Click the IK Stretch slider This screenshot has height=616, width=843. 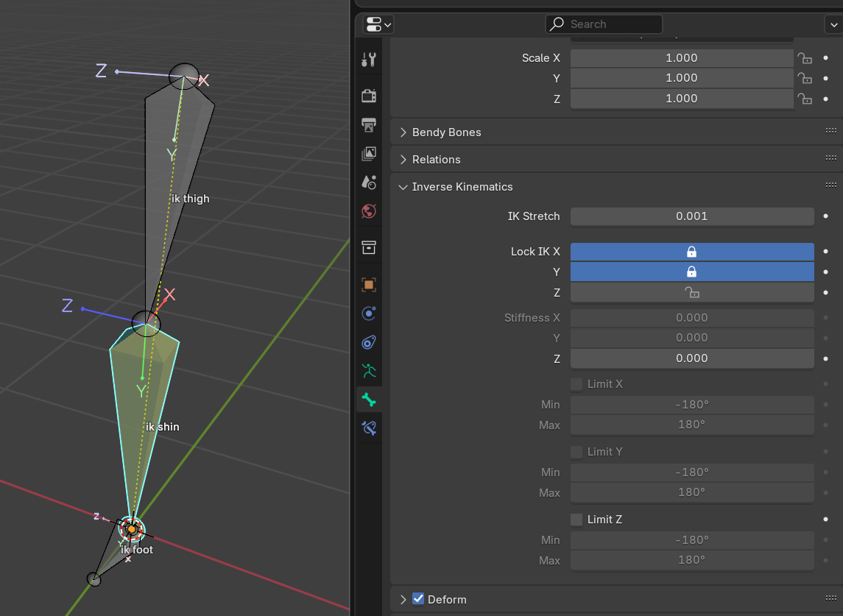[692, 216]
